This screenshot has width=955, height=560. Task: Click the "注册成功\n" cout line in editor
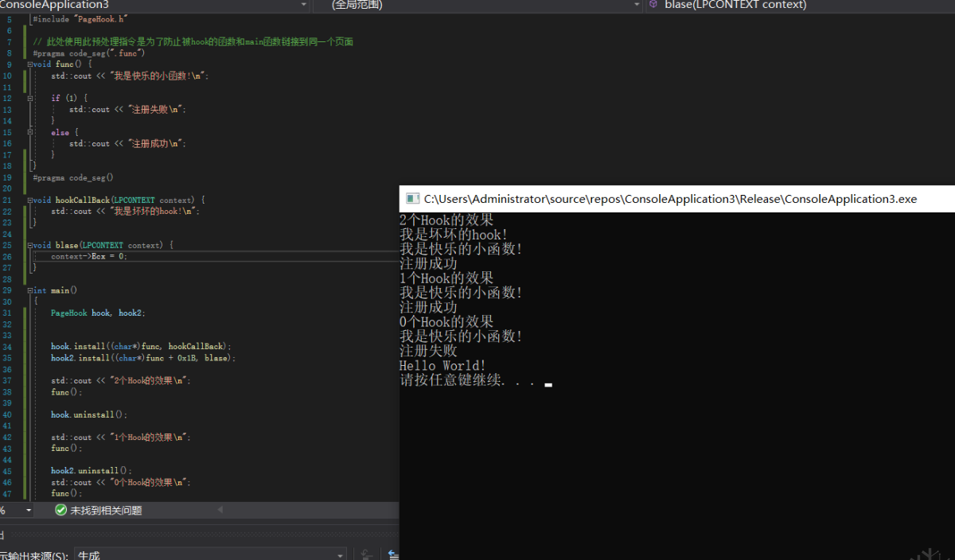(128, 144)
